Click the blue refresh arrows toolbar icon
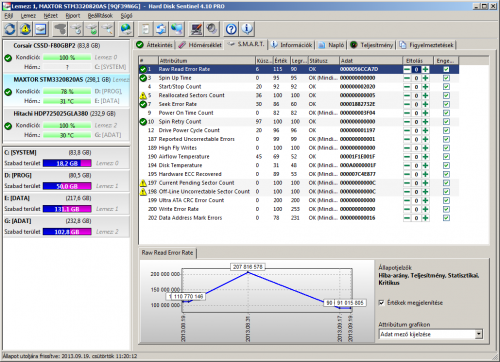Image resolution: width=500 pixels, height=362 pixels. click(10, 29)
